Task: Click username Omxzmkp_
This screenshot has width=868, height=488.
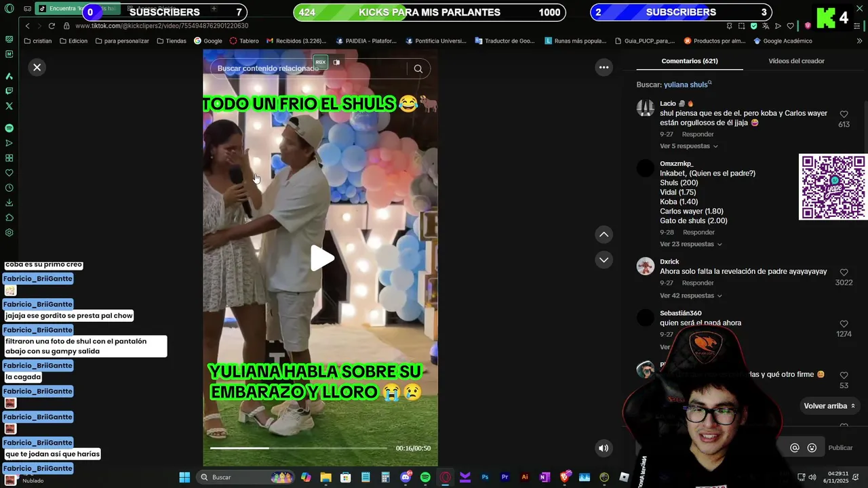Action: (x=677, y=163)
